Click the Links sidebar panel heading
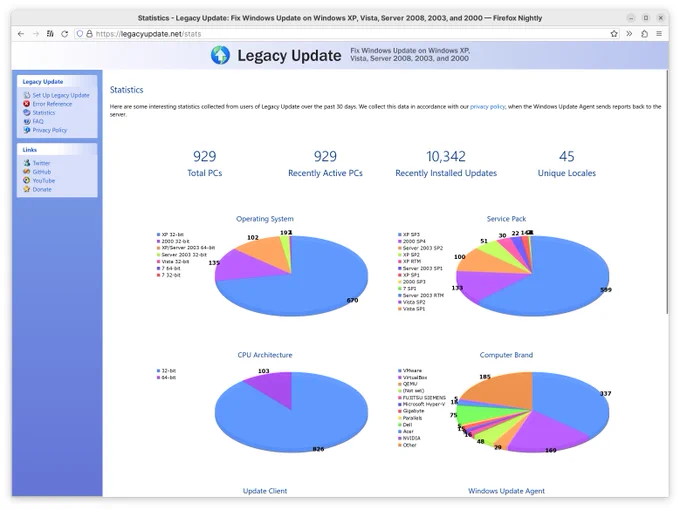The width and height of the screenshot is (680, 510). [29, 150]
